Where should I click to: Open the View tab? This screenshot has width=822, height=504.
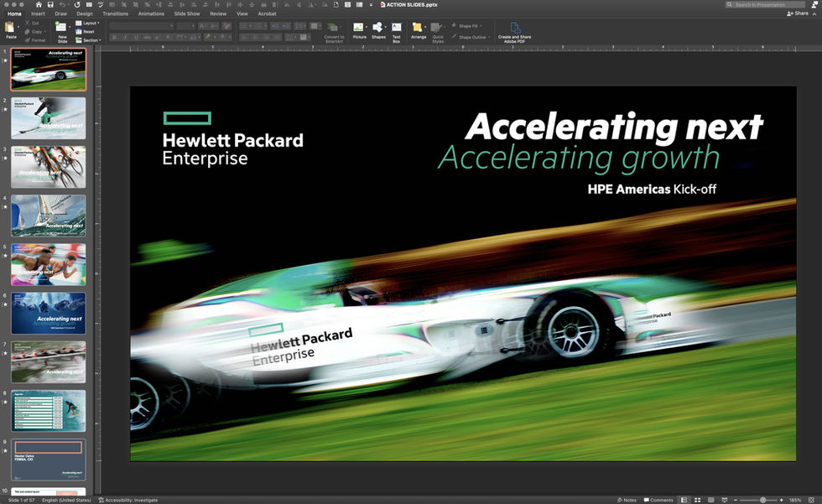[x=242, y=13]
